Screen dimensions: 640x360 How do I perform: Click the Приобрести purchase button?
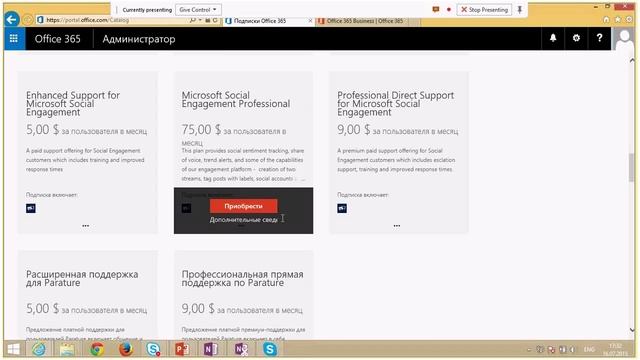[x=244, y=206]
